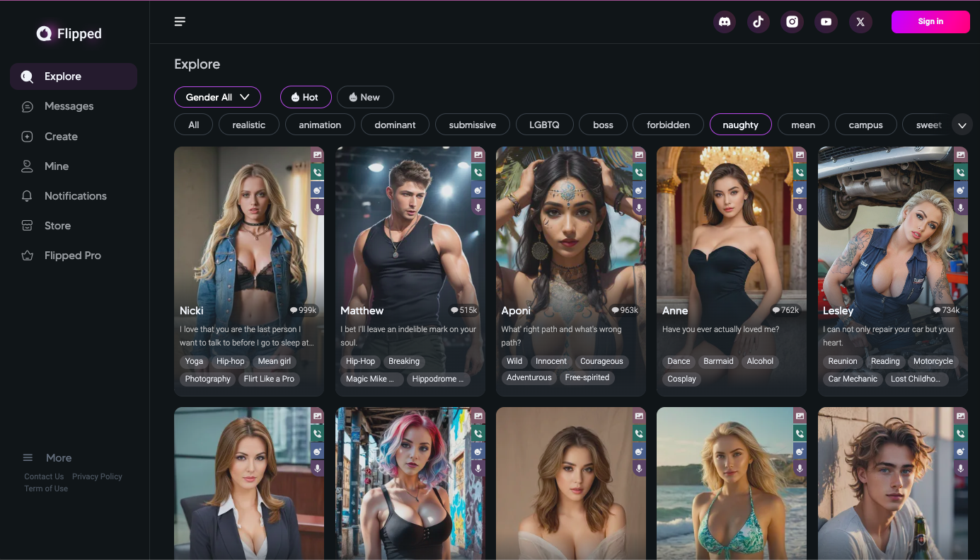980x560 pixels.
Task: Open the Instagram icon in the header
Action: [792, 22]
